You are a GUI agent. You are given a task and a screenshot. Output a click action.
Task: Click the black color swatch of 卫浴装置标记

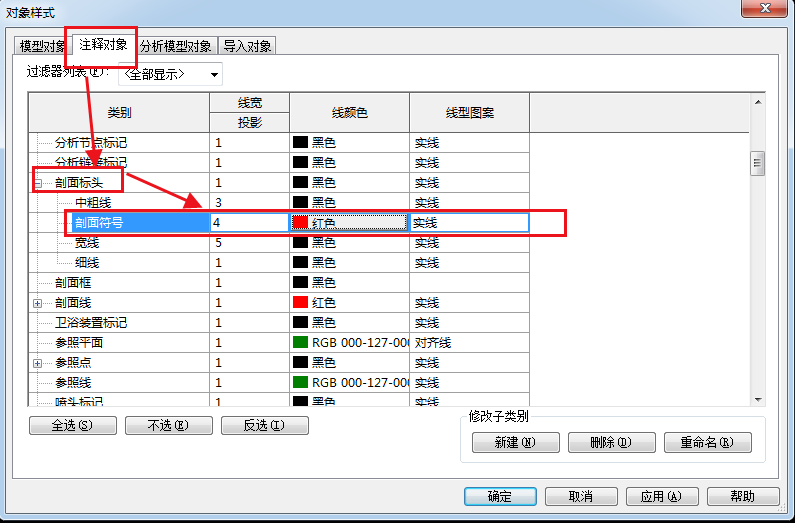(x=300, y=322)
